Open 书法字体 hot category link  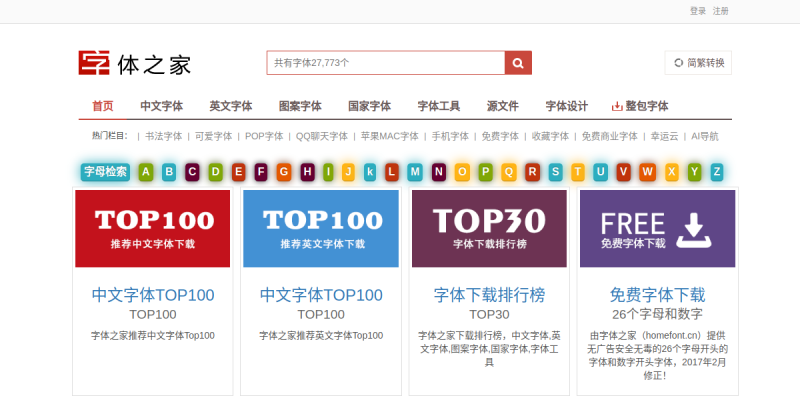coord(163,136)
